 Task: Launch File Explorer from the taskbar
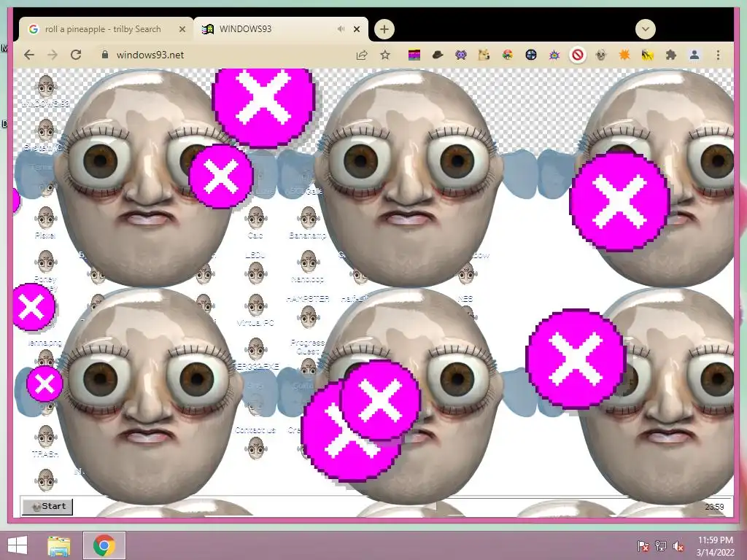[59, 545]
